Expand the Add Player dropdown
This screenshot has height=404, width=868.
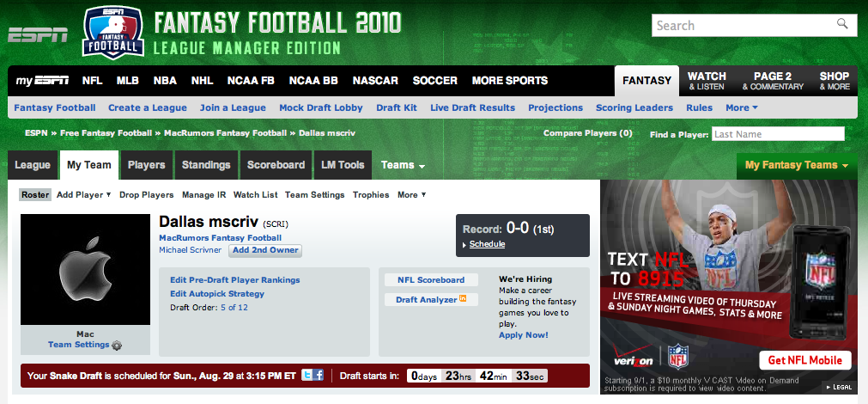83,195
